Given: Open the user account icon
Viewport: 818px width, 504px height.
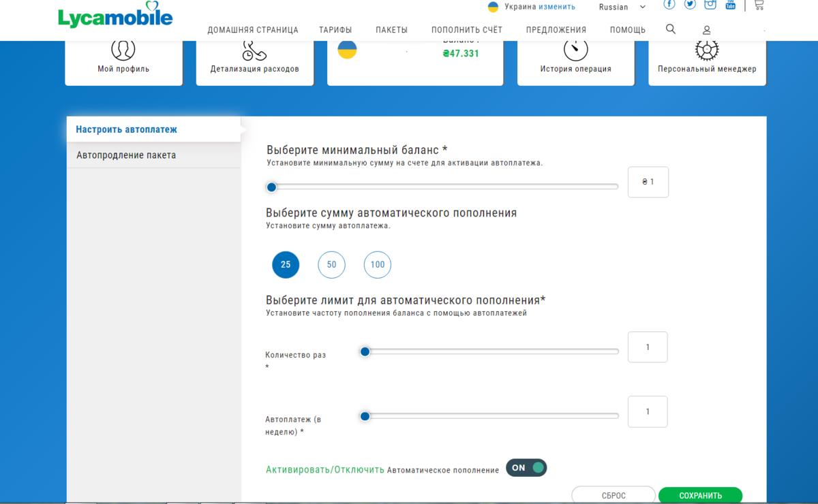Looking at the screenshot, I should [707, 30].
